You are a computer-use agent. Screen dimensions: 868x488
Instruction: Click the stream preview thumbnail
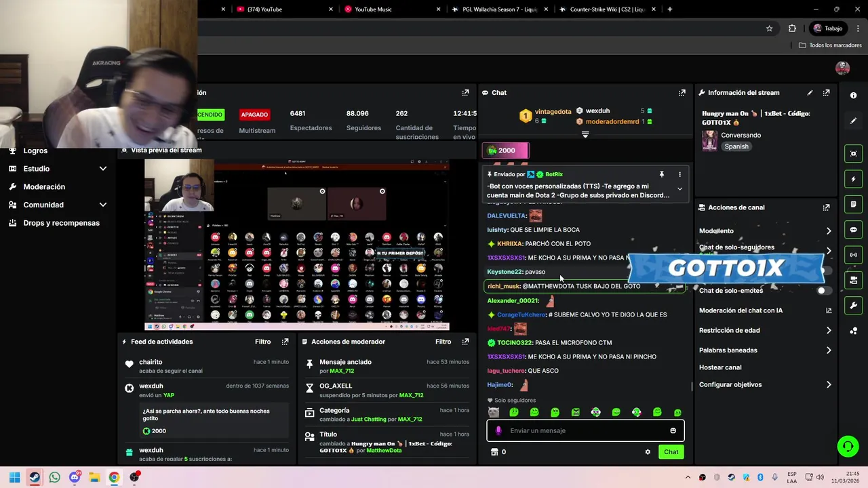pos(296,245)
